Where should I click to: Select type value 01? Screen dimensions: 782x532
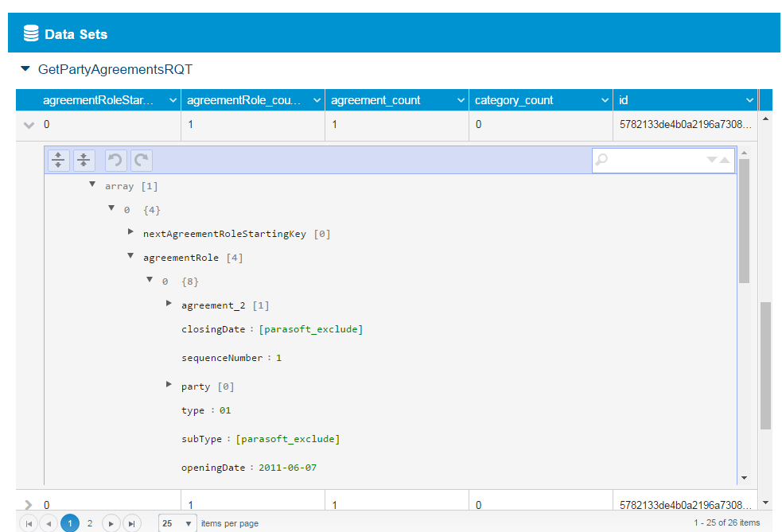tap(225, 410)
